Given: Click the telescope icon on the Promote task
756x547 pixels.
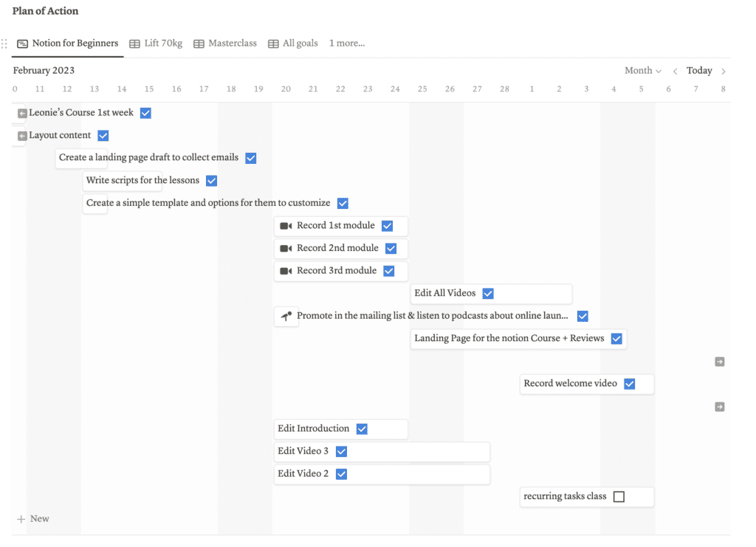Looking at the screenshot, I should pos(286,316).
